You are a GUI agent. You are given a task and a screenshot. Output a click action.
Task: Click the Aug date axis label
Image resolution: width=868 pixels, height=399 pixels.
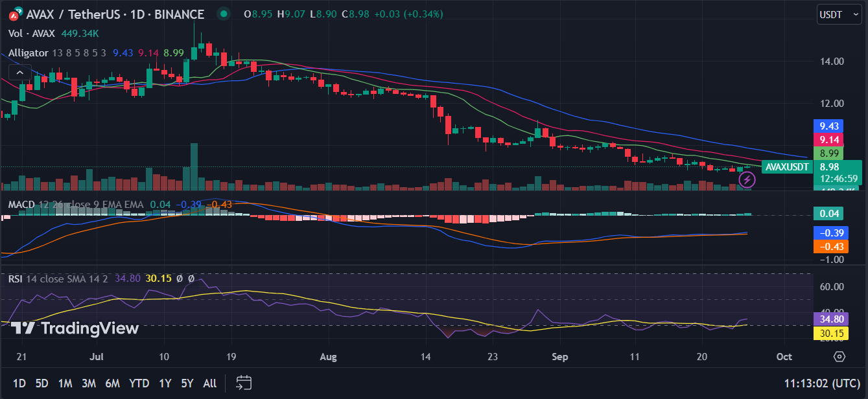(329, 356)
